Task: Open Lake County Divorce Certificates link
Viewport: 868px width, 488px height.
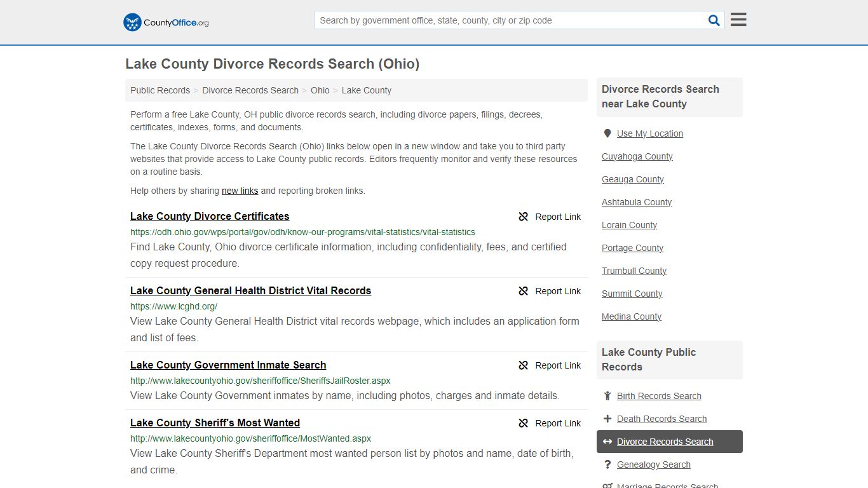Action: tap(210, 216)
